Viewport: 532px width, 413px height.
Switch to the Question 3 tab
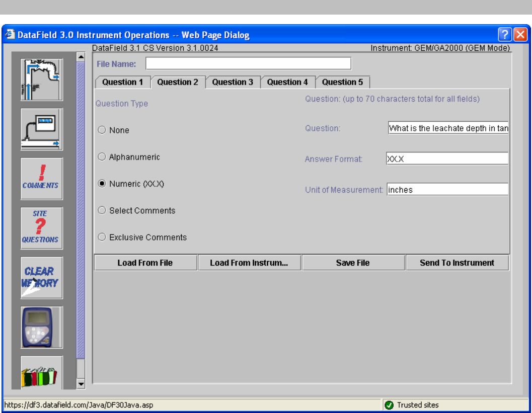coord(233,82)
